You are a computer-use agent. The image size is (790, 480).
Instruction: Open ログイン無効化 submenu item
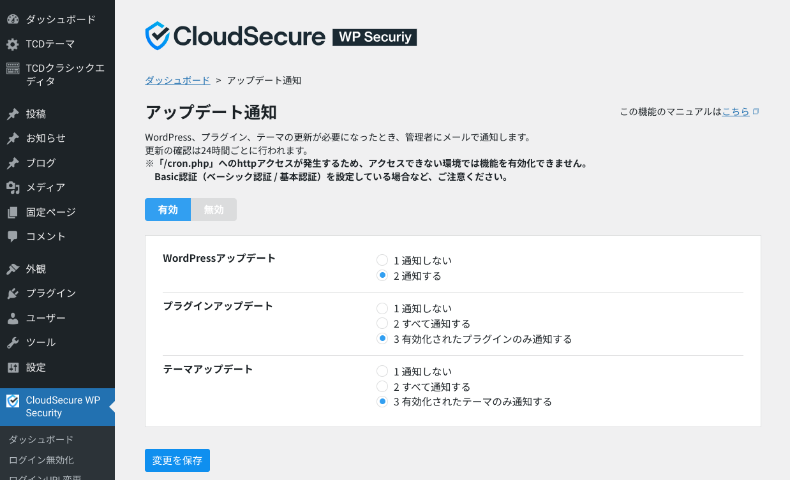(x=41, y=460)
